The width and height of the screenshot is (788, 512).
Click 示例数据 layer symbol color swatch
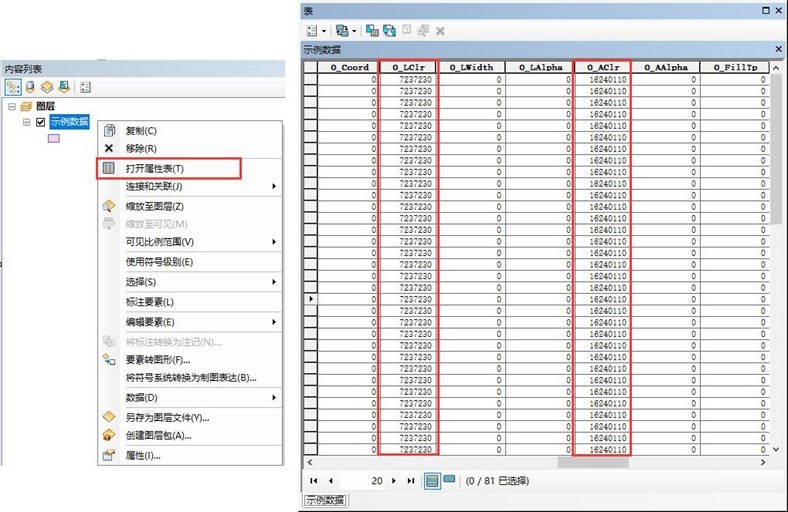click(x=54, y=139)
